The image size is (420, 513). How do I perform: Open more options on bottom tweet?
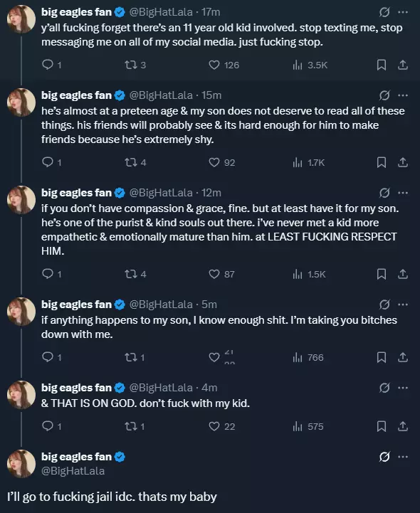pyautogui.click(x=403, y=457)
